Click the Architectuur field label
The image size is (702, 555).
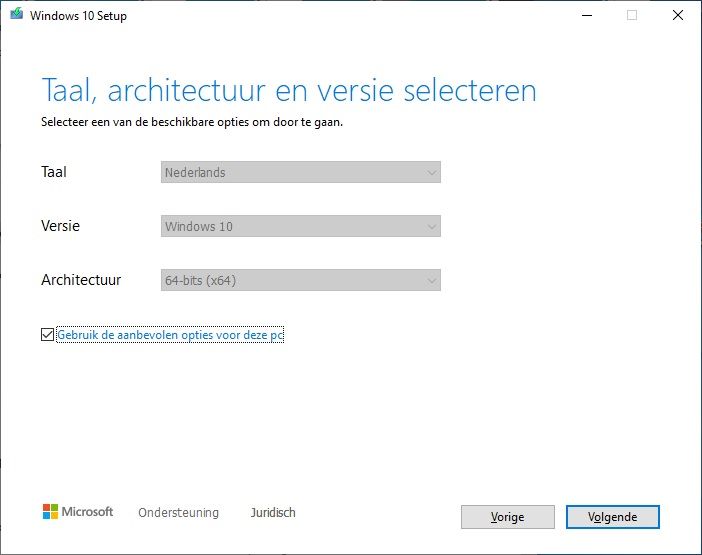click(x=81, y=280)
